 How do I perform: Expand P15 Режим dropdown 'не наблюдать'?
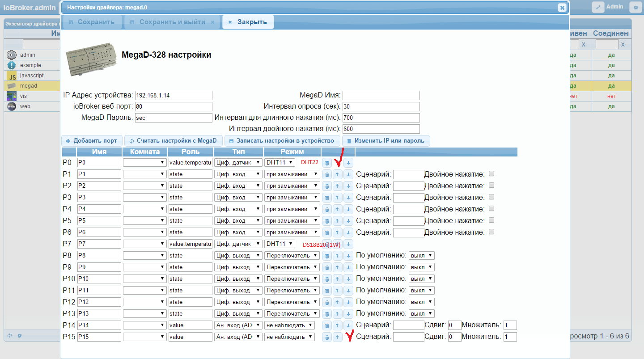[289, 337]
